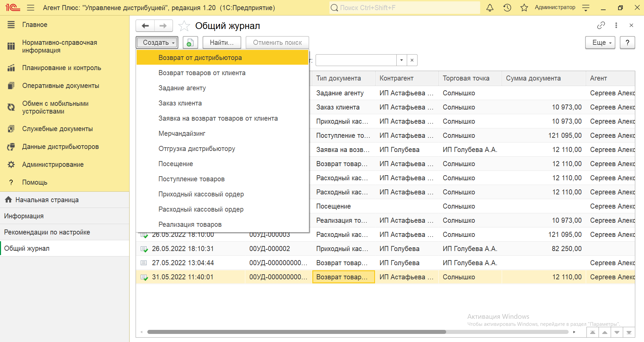This screenshot has height=342, width=644.
Task: Add Общий журнал to favorites star
Action: [184, 26]
